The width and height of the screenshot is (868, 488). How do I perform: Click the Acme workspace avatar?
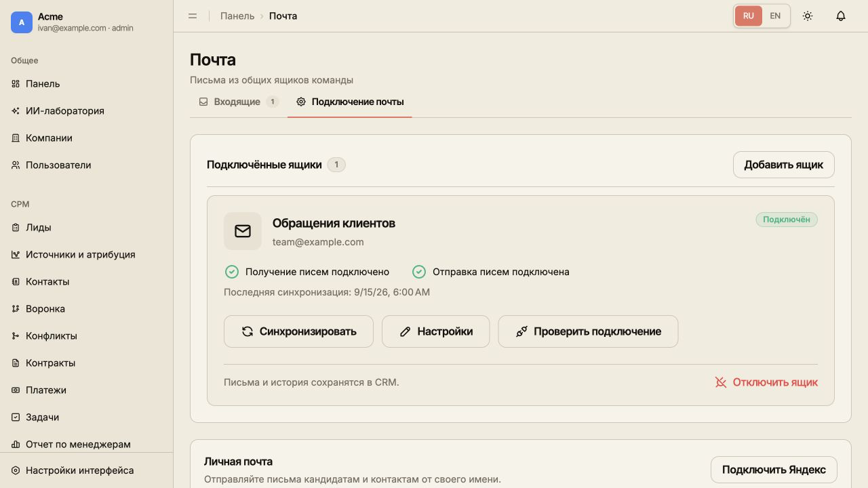click(22, 22)
